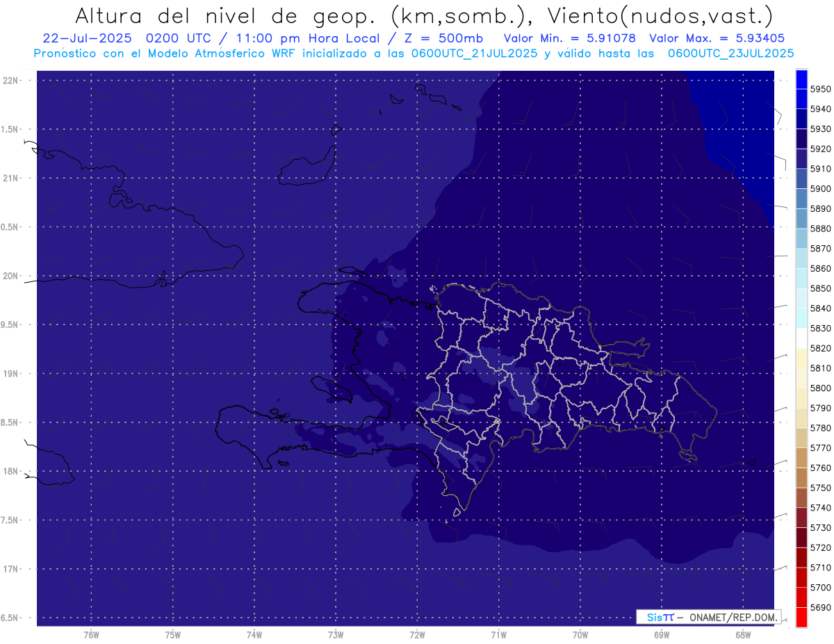Click the '5780' colorbar label
Viewport: 834px width, 644px height.
coord(821,428)
